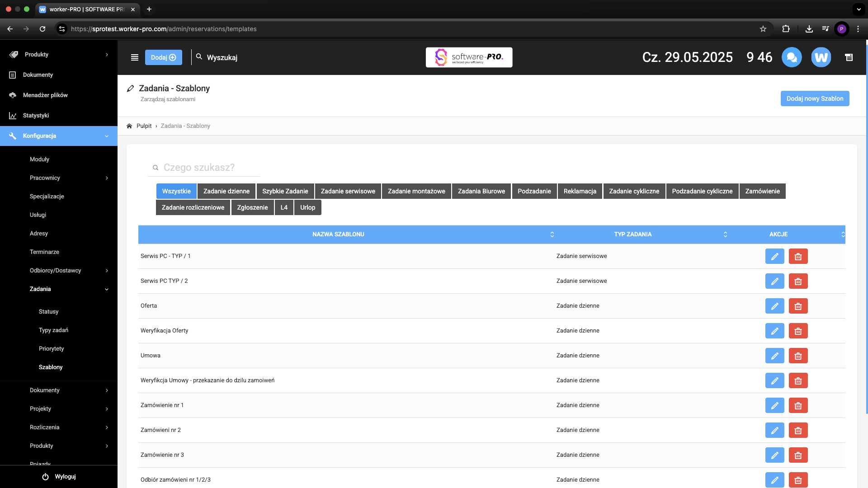Image resolution: width=868 pixels, height=488 pixels.
Task: Focus the Czego szukasz? search field
Action: [x=208, y=168]
